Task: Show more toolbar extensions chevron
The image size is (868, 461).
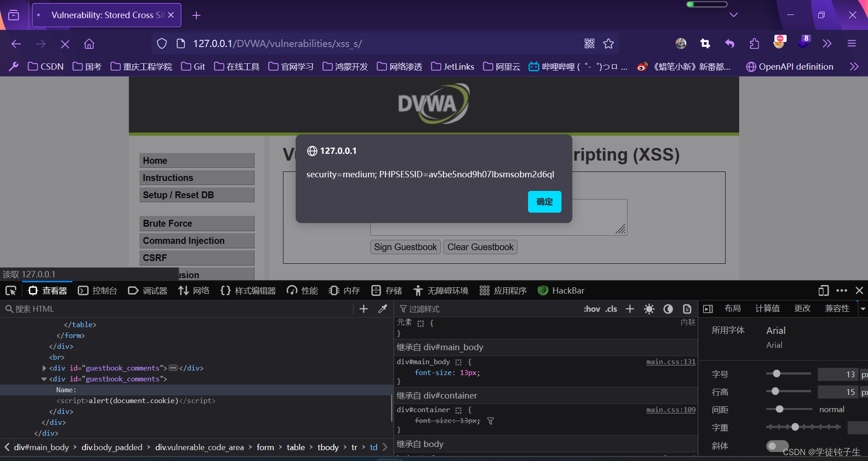Action: click(827, 43)
